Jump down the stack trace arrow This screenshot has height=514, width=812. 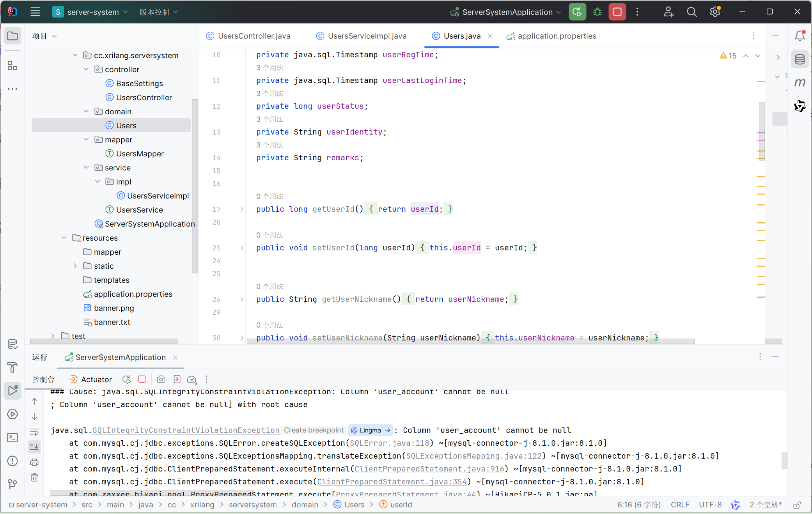tap(34, 417)
